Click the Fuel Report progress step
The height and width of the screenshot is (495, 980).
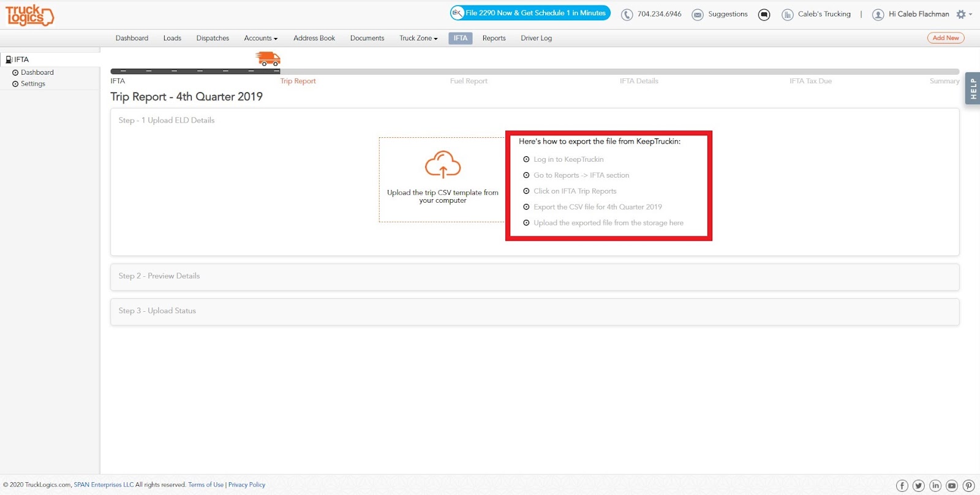click(469, 81)
